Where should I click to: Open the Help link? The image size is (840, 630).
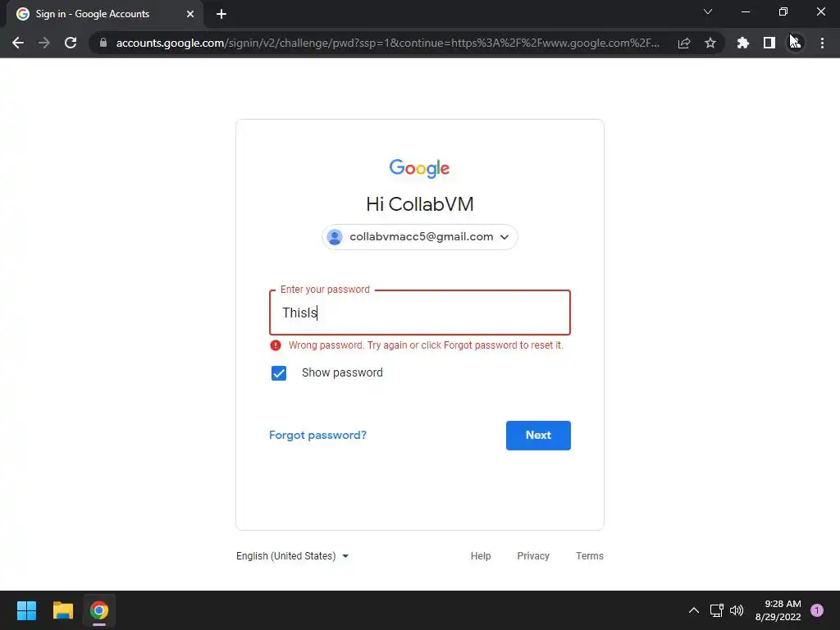[481, 556]
